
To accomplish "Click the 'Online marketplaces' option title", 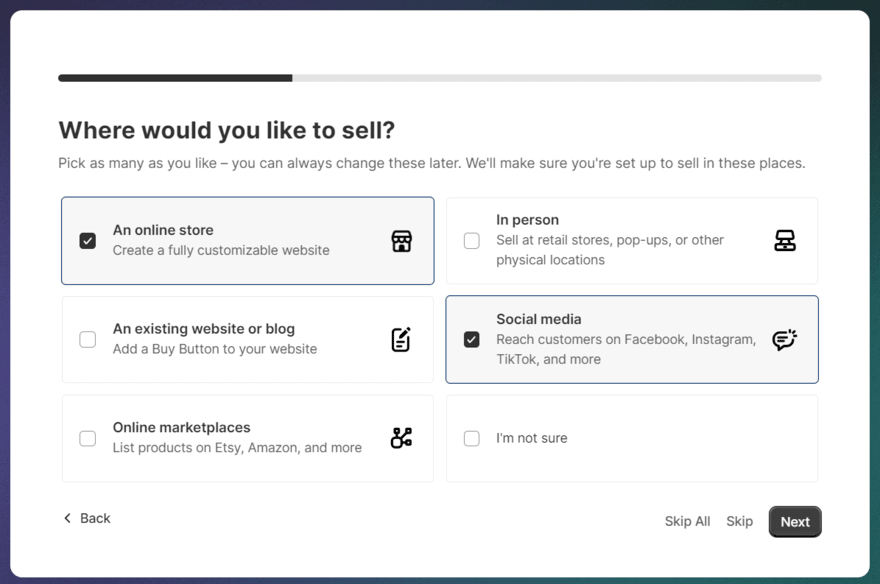I will [x=181, y=427].
